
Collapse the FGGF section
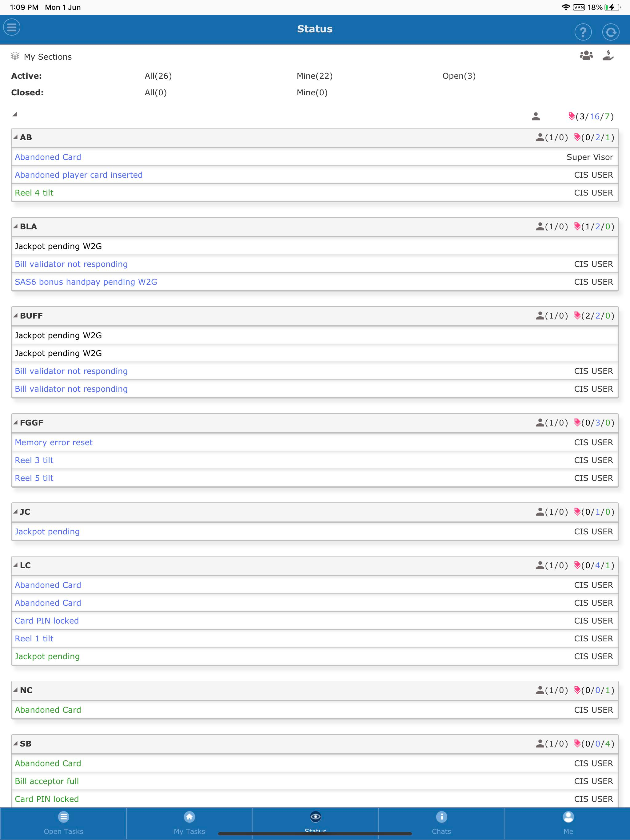(x=16, y=422)
